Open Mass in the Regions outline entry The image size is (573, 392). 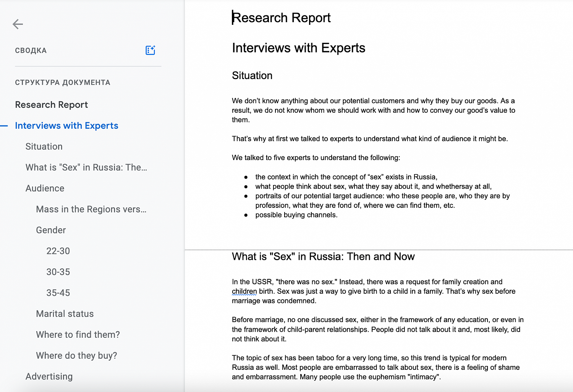pyautogui.click(x=91, y=209)
